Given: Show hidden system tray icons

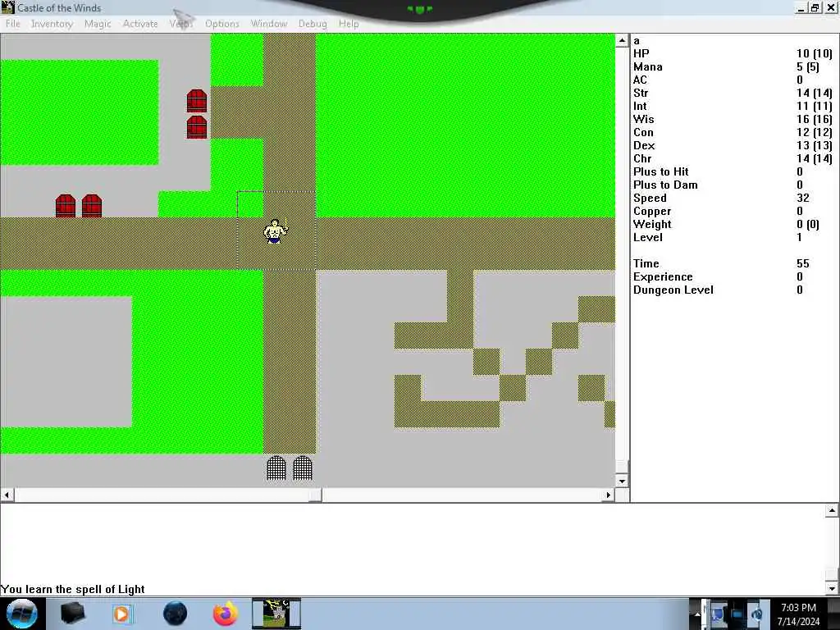Looking at the screenshot, I should click(697, 614).
